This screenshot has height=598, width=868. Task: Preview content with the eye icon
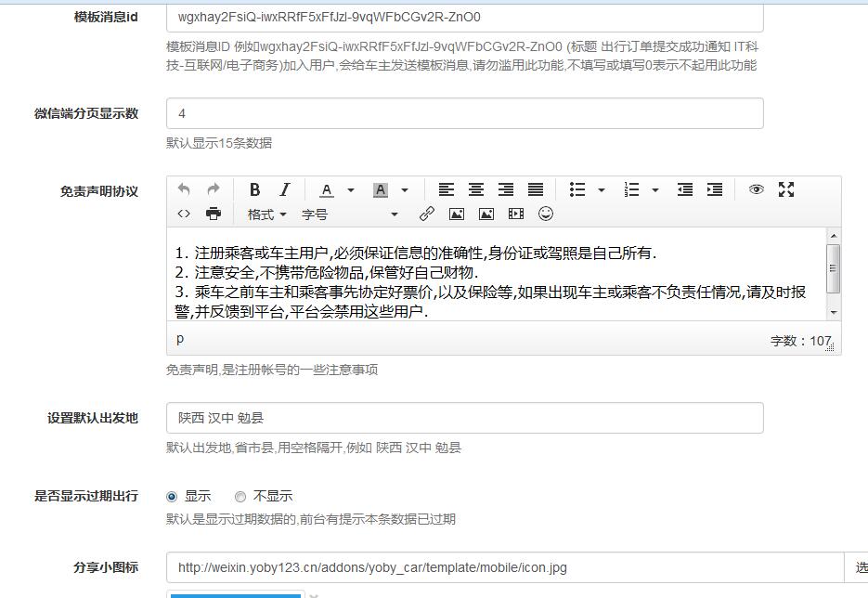pos(757,189)
